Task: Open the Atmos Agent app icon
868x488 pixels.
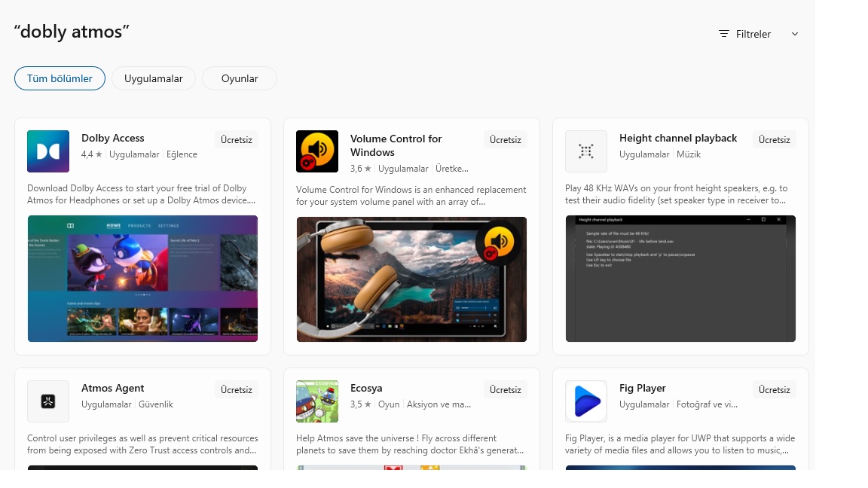Action: click(48, 401)
